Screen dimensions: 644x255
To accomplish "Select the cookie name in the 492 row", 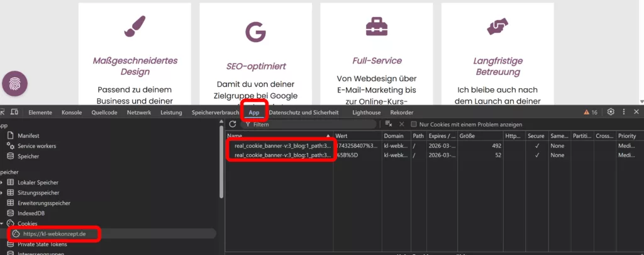I will pos(282,145).
